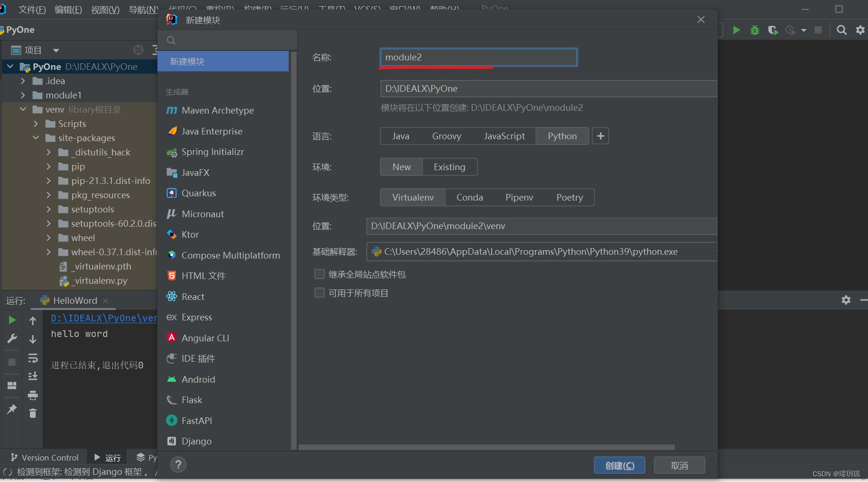The width and height of the screenshot is (868, 482).
Task: Select JavaScript language option
Action: [x=504, y=136]
